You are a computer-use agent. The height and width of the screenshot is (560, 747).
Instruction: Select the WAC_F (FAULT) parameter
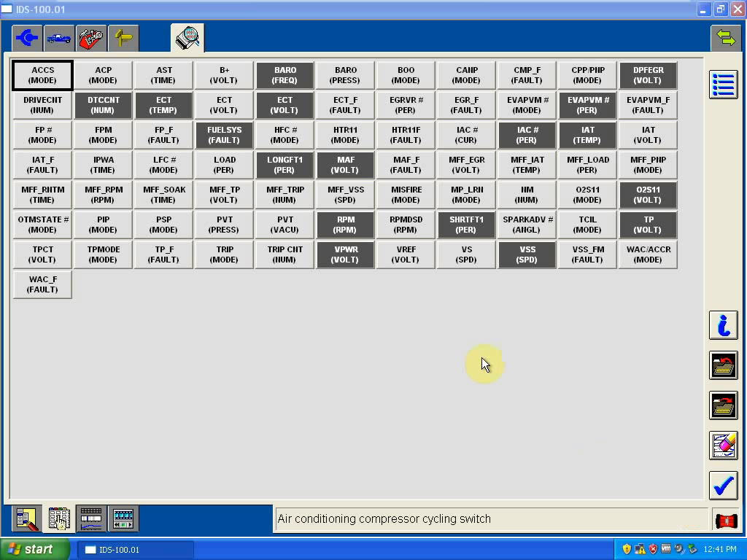(x=42, y=285)
